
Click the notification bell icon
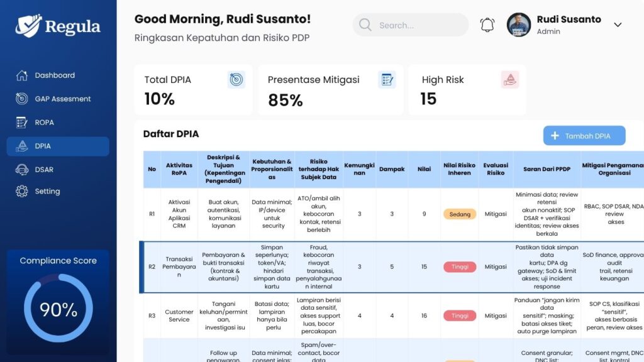[x=487, y=23]
